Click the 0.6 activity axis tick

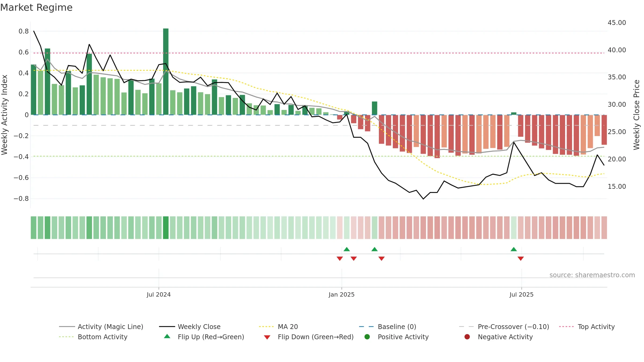tap(24, 52)
